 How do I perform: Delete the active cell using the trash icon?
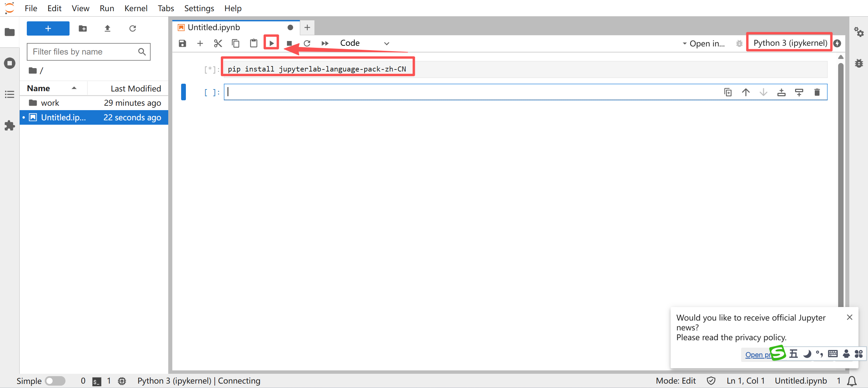pos(817,92)
